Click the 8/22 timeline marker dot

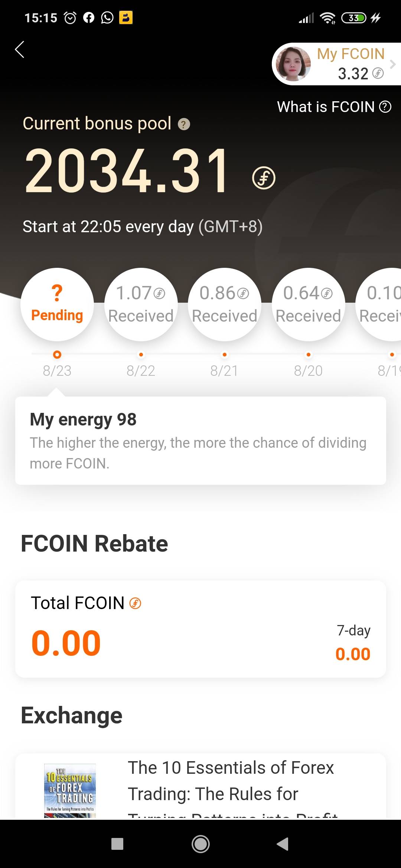tap(141, 355)
